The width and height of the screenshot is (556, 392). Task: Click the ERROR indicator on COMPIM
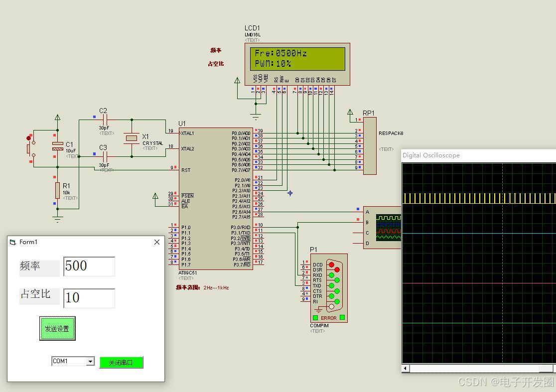(329, 318)
